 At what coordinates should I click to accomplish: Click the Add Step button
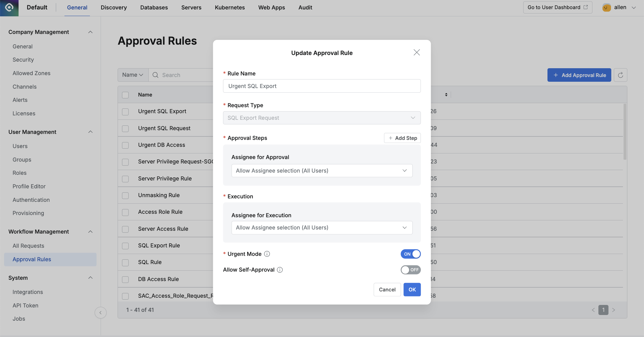(402, 138)
